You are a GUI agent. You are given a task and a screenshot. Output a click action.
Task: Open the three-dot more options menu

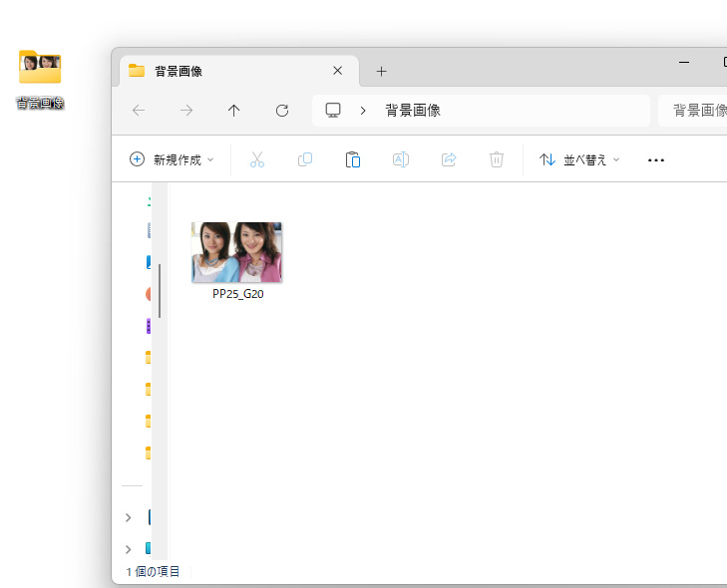click(656, 160)
